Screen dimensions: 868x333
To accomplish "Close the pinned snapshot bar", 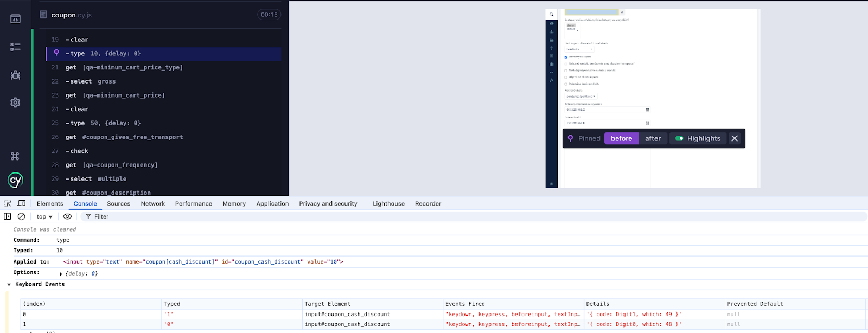I will pyautogui.click(x=735, y=138).
